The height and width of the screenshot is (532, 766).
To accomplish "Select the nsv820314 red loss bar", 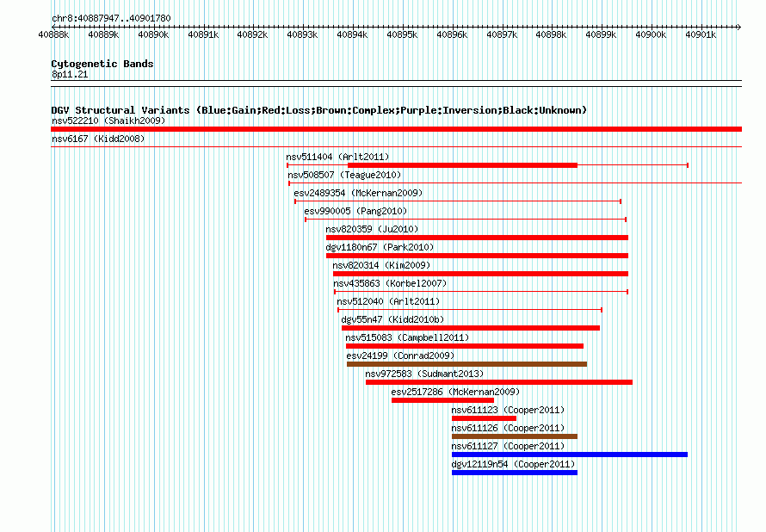I will (480, 274).
